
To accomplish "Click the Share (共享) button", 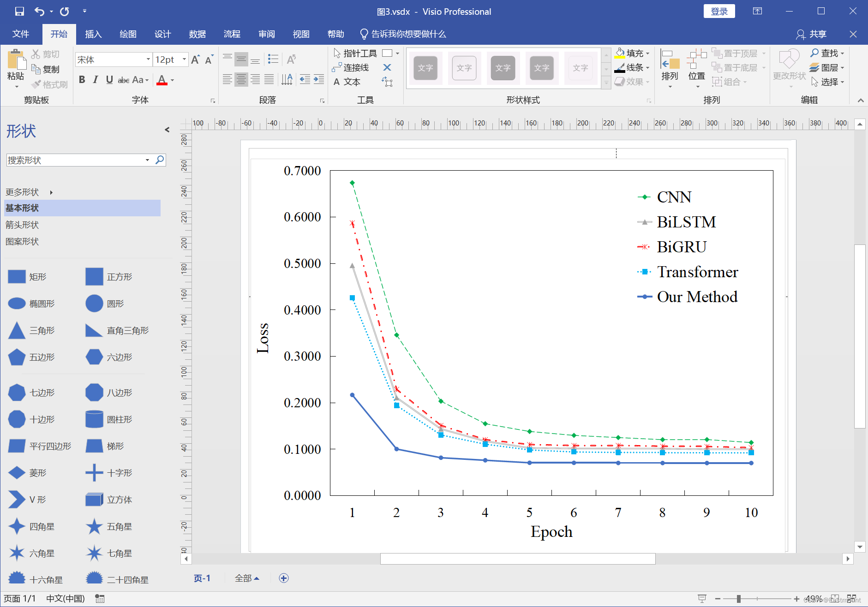I will [x=811, y=34].
